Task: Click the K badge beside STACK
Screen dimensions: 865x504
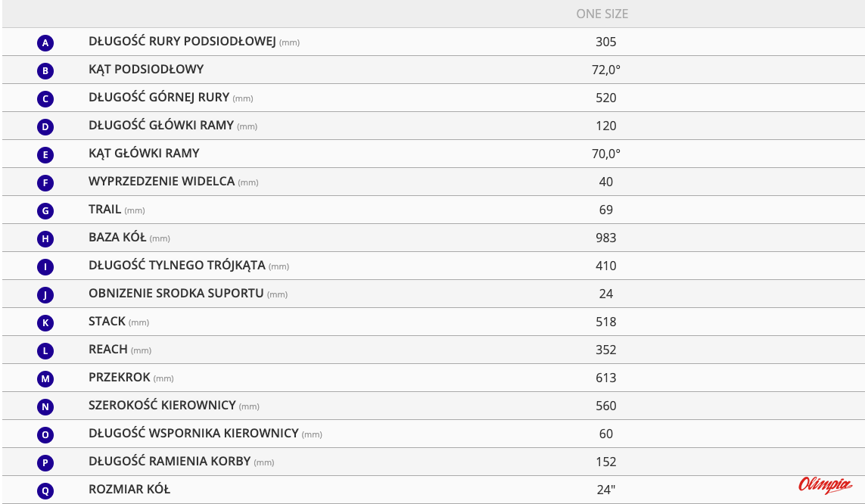Action: tap(45, 323)
